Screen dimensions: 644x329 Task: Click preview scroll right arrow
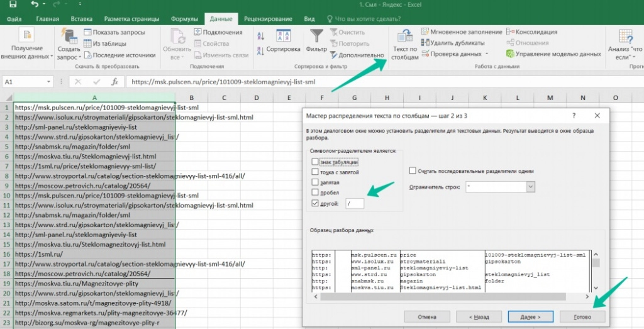pos(587,296)
